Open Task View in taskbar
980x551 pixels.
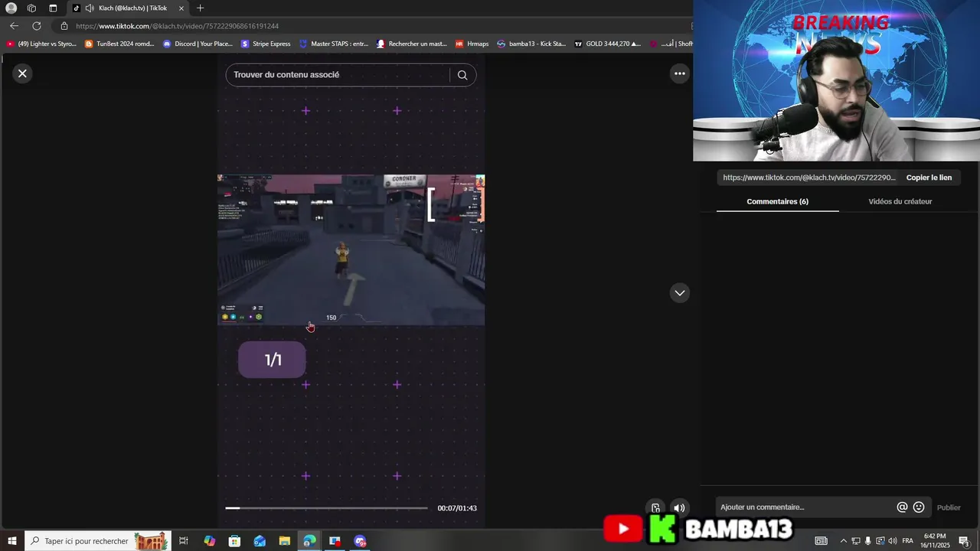click(x=184, y=541)
